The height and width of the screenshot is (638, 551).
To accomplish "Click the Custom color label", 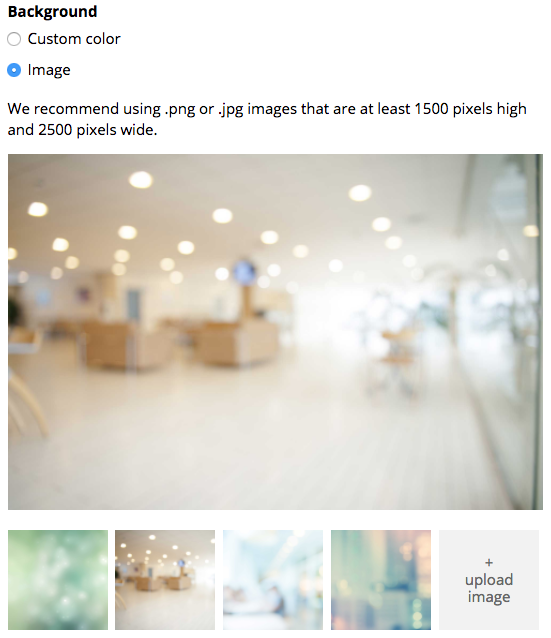I will click(x=74, y=39).
